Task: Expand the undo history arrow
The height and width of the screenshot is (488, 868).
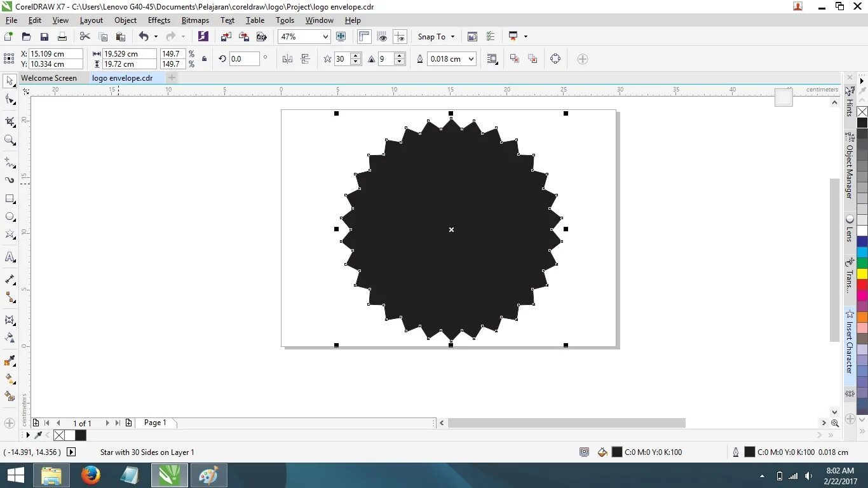Action: click(156, 37)
